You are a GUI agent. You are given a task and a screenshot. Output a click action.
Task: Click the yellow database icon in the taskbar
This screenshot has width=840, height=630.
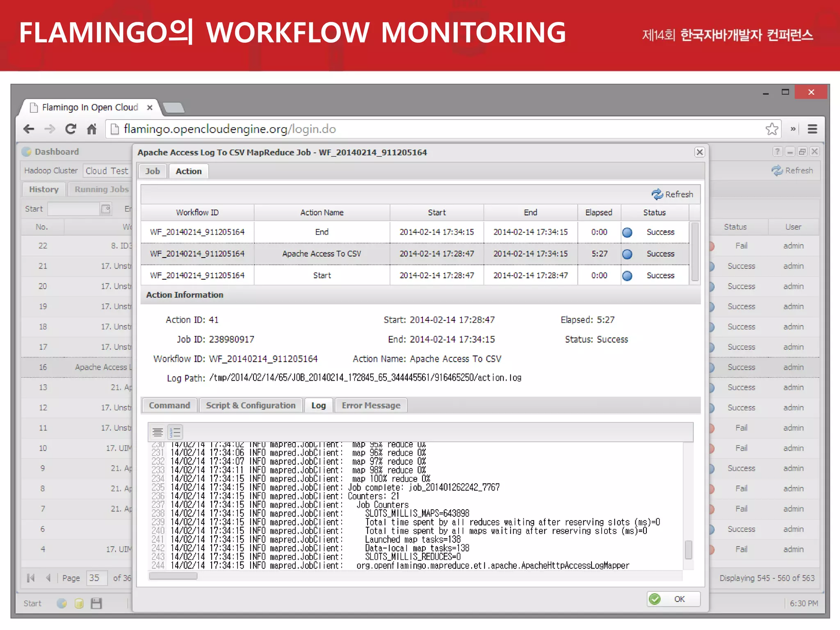click(x=79, y=604)
